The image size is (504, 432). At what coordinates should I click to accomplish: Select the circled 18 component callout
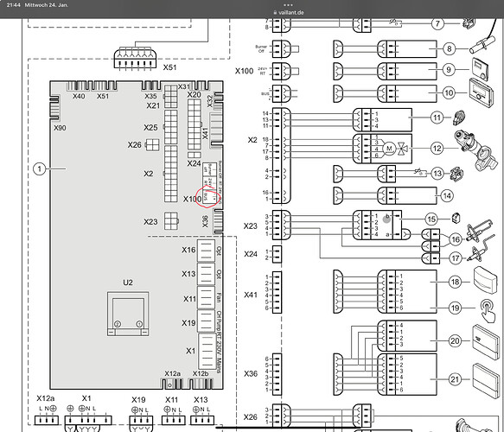(x=455, y=282)
